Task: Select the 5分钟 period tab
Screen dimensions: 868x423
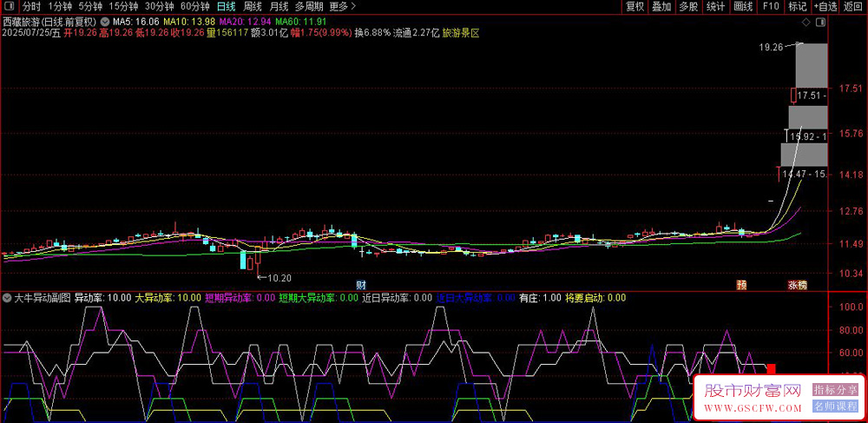Action: 90,7
